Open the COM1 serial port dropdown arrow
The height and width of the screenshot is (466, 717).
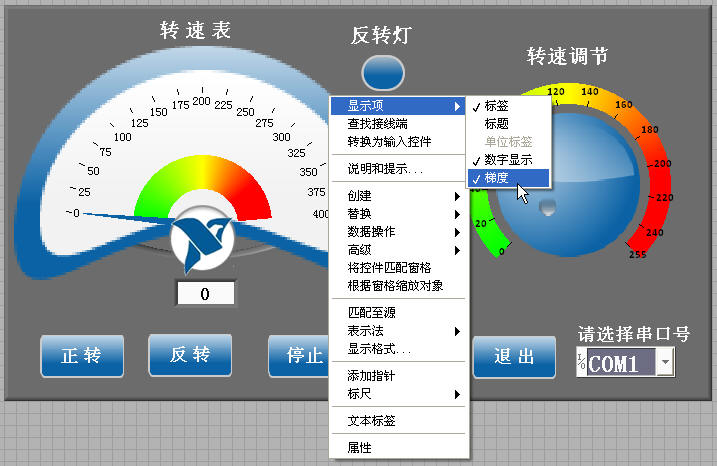[x=666, y=362]
